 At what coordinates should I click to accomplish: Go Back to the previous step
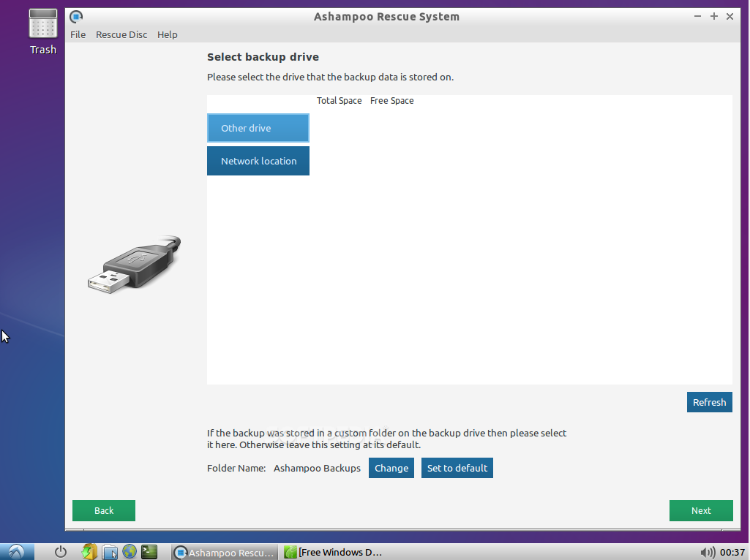[104, 511]
